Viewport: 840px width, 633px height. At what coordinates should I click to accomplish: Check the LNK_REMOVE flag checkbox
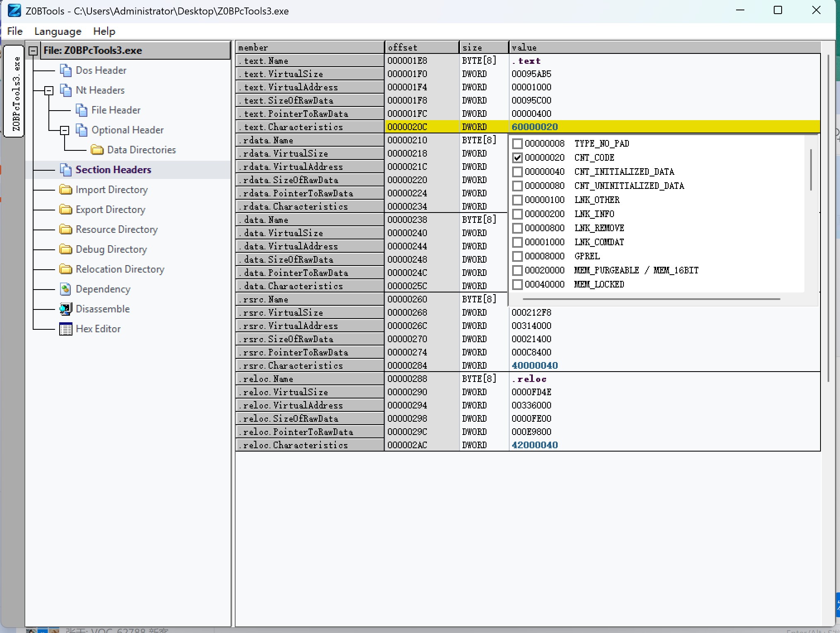tap(517, 228)
